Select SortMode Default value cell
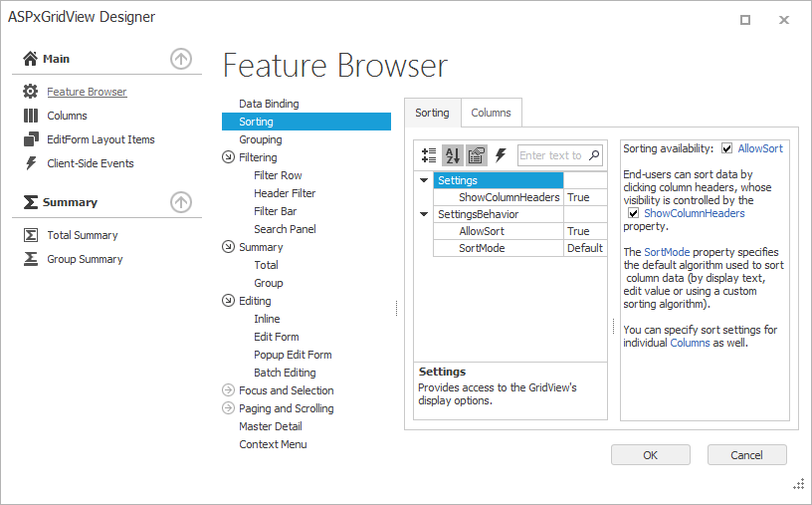Viewport: 812px width, 505px height. click(x=585, y=248)
